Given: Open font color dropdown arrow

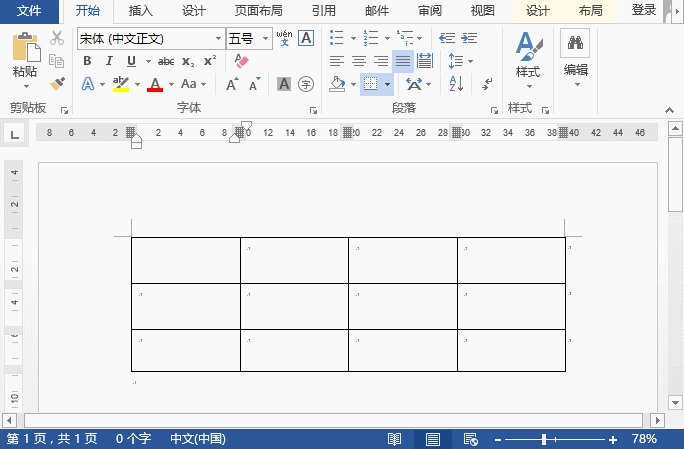Looking at the screenshot, I should pos(171,84).
